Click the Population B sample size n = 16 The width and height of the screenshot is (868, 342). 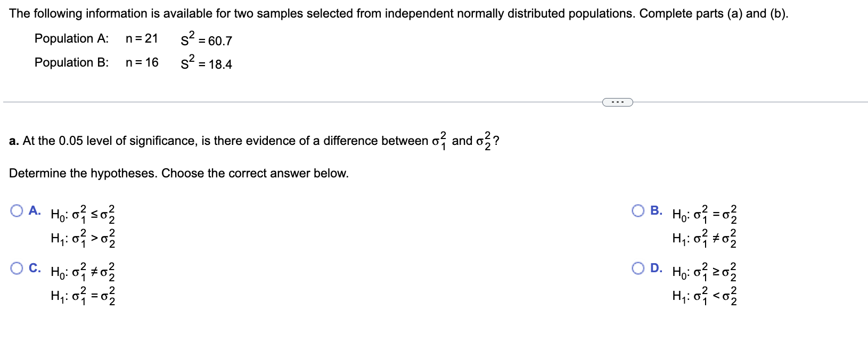[x=142, y=62]
